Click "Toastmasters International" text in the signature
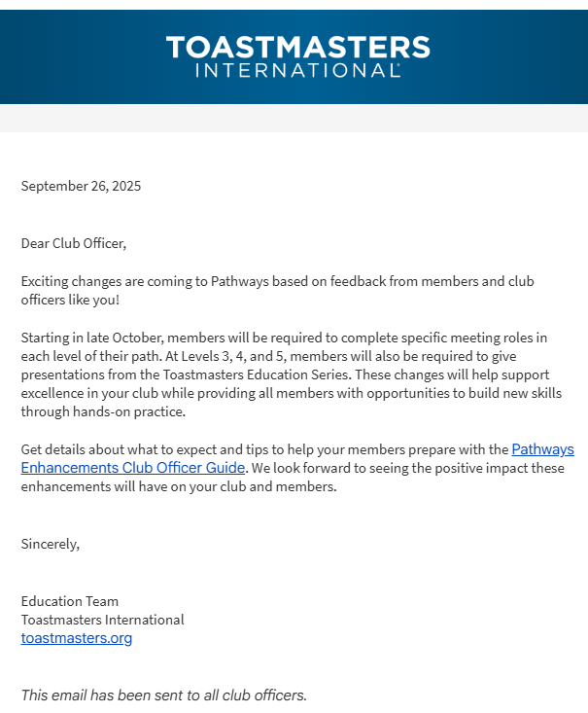Image resolution: width=588 pixels, height=713 pixels. coord(102,620)
